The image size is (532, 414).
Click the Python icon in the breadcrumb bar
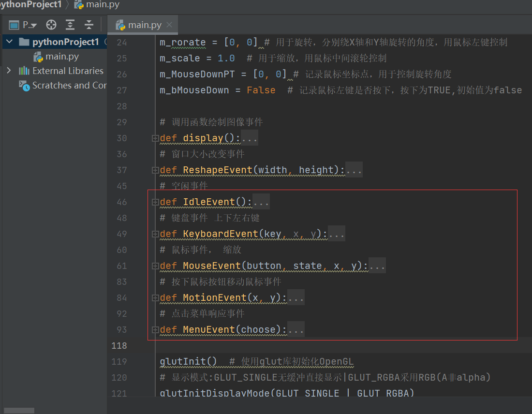coord(78,5)
